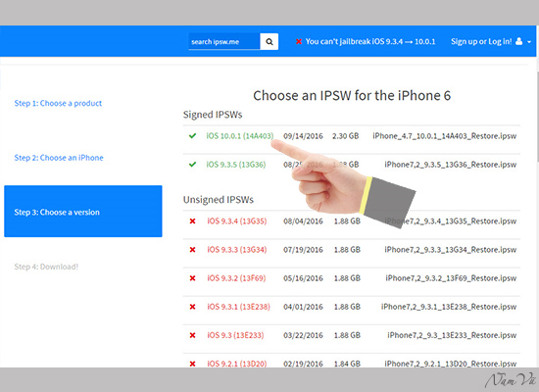This screenshot has width=539, height=392.
Task: Click the user account icon
Action: (x=519, y=41)
